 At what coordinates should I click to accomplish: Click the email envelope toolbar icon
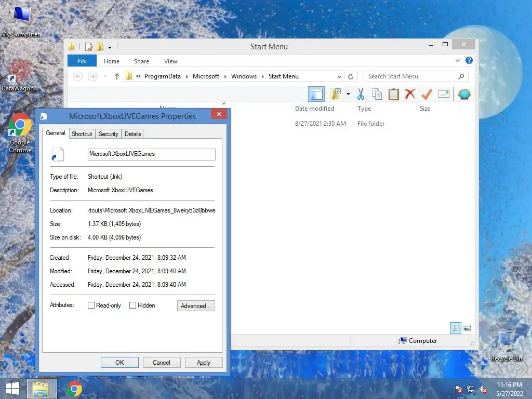(x=444, y=94)
